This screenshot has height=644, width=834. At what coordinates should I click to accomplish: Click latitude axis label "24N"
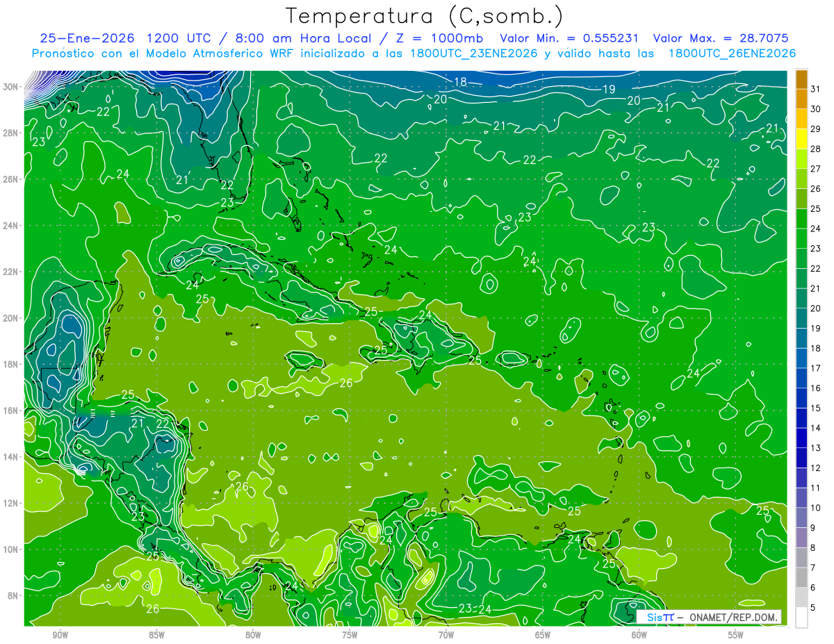coord(11,226)
